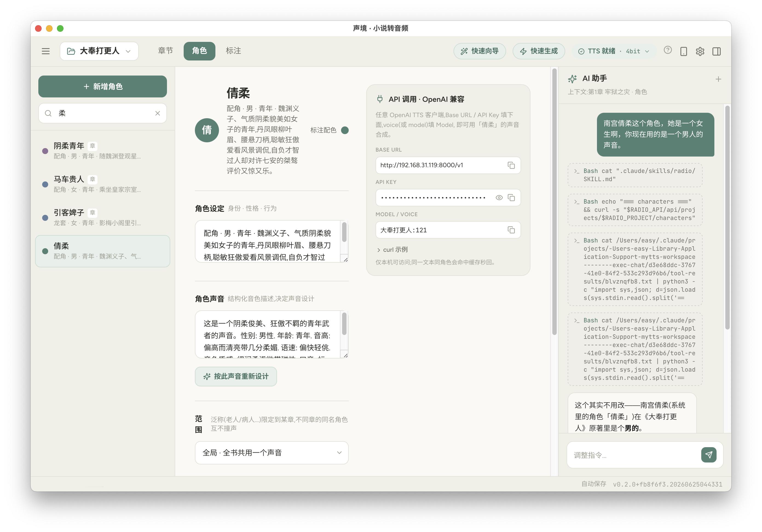
Task: Open the help question-mark icon
Action: 668,50
